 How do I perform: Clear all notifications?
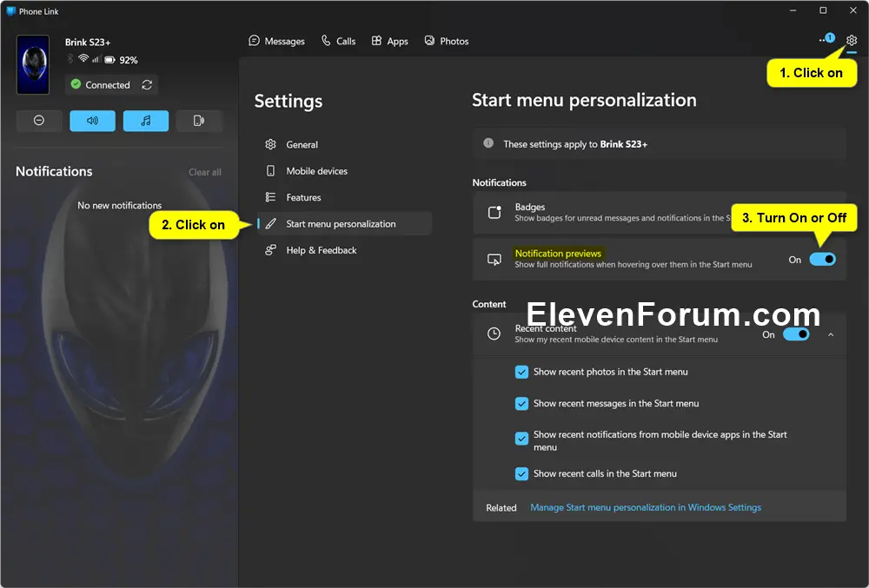[x=204, y=172]
